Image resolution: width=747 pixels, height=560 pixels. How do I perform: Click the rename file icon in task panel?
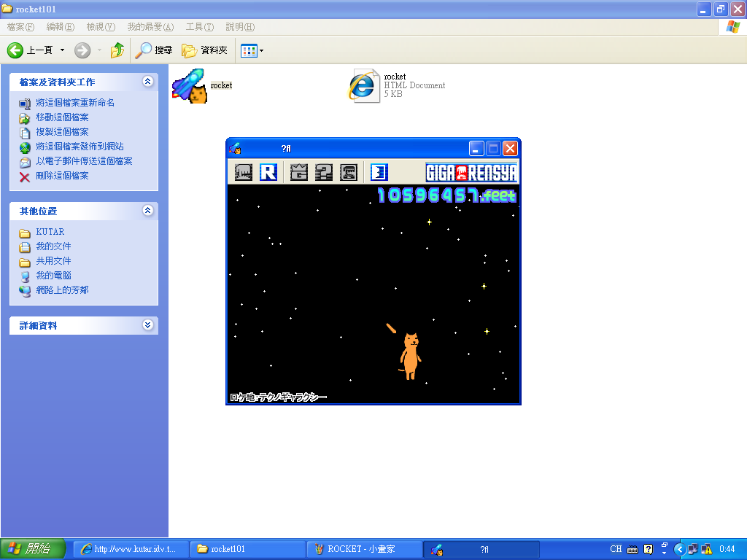pyautogui.click(x=25, y=104)
